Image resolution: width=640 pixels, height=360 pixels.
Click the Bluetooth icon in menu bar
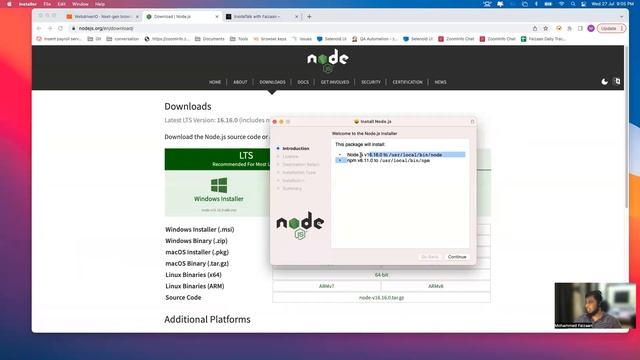pos(536,4)
